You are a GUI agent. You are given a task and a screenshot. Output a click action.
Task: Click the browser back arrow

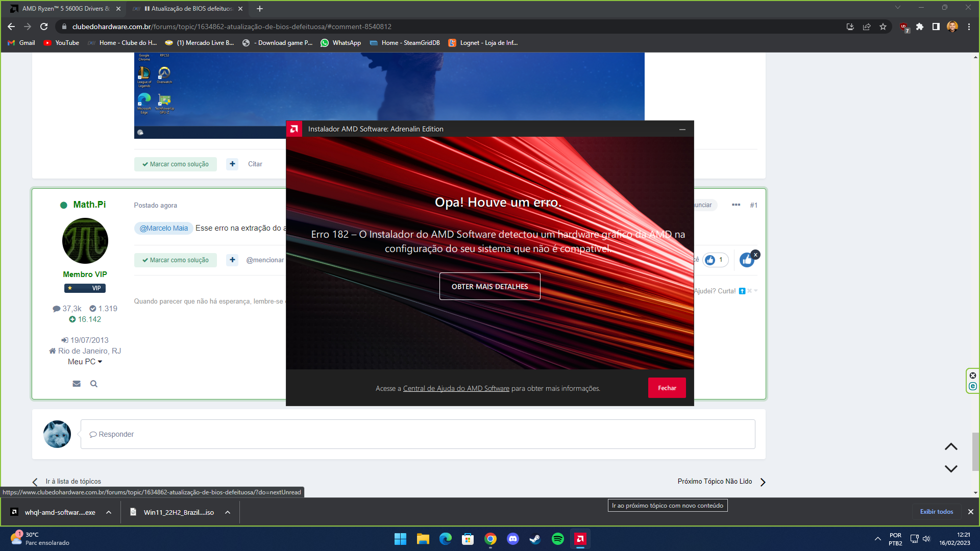point(11,27)
